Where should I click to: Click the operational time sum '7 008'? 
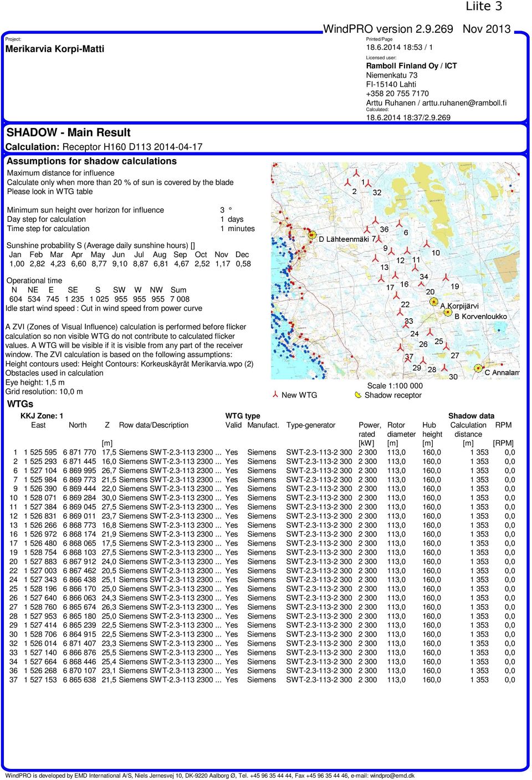180,299
